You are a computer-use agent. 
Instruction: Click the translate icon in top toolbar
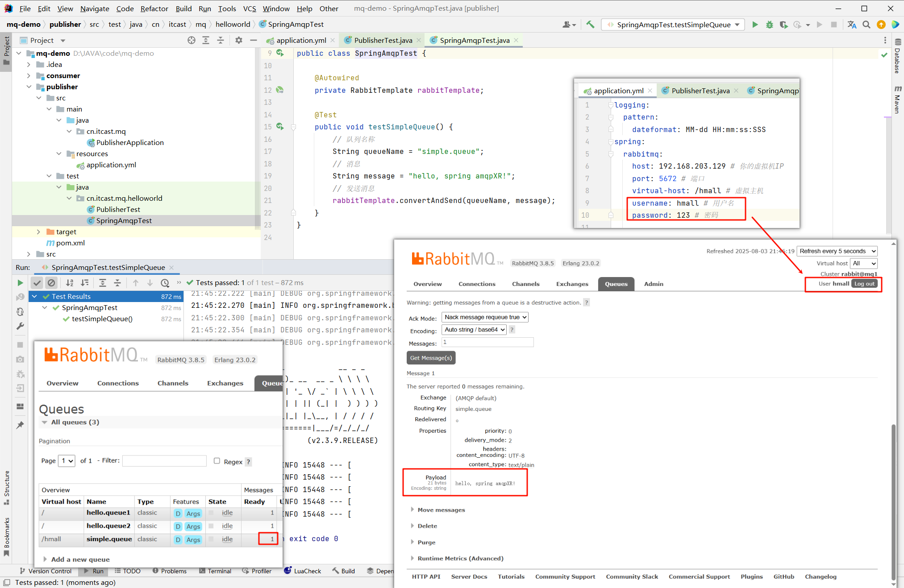[x=852, y=25]
